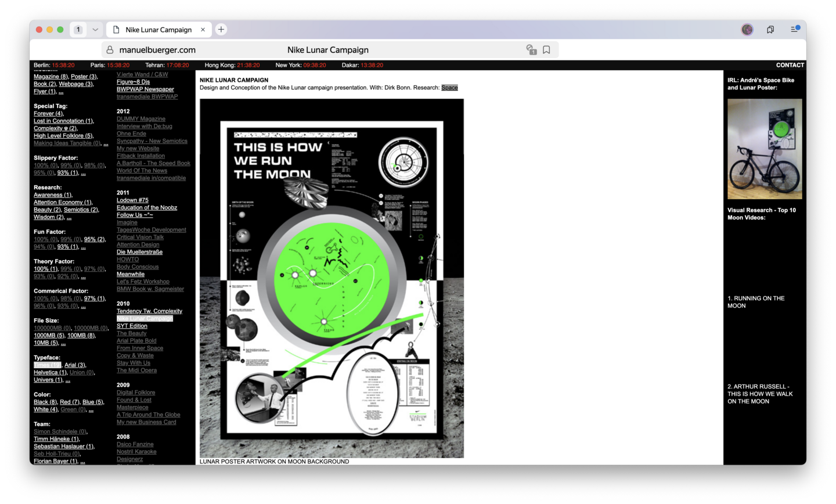Expand more Commercial Factor options via ellipsis
Screen dimensions: 836x504
pyautogui.click(x=83, y=307)
